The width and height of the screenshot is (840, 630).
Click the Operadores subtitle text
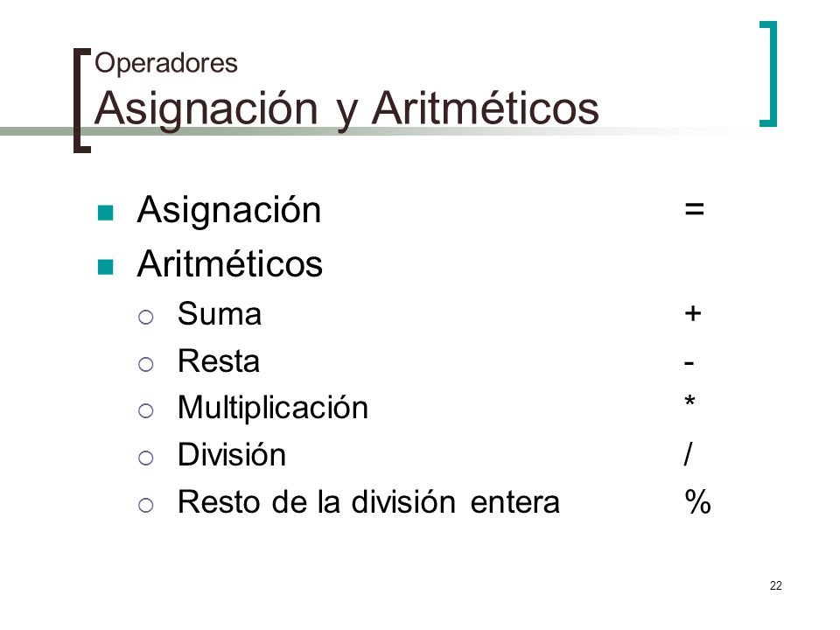166,64
